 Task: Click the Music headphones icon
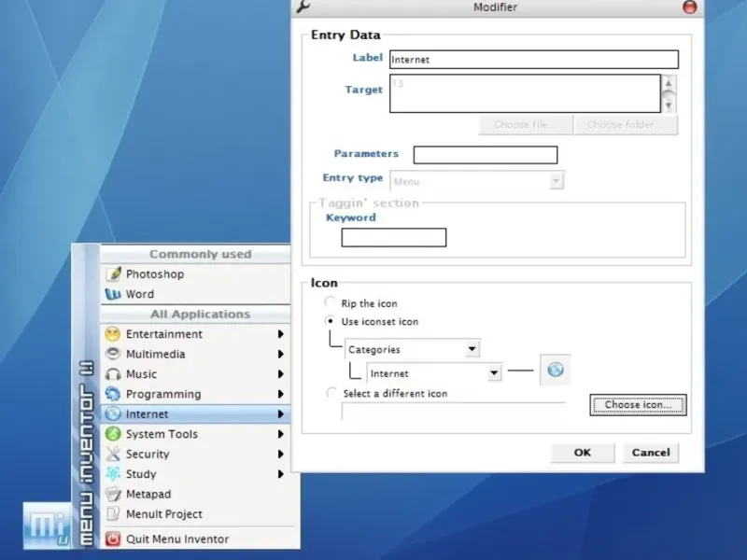pyautogui.click(x=113, y=374)
